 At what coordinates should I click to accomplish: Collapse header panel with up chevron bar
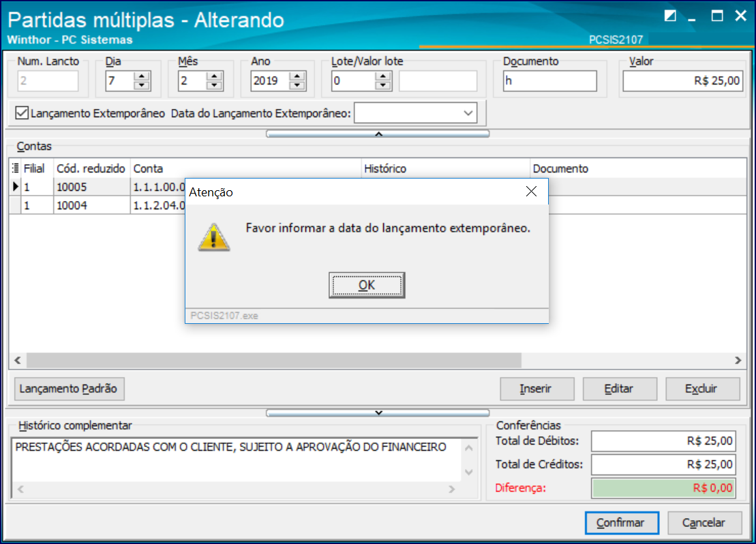(378, 134)
